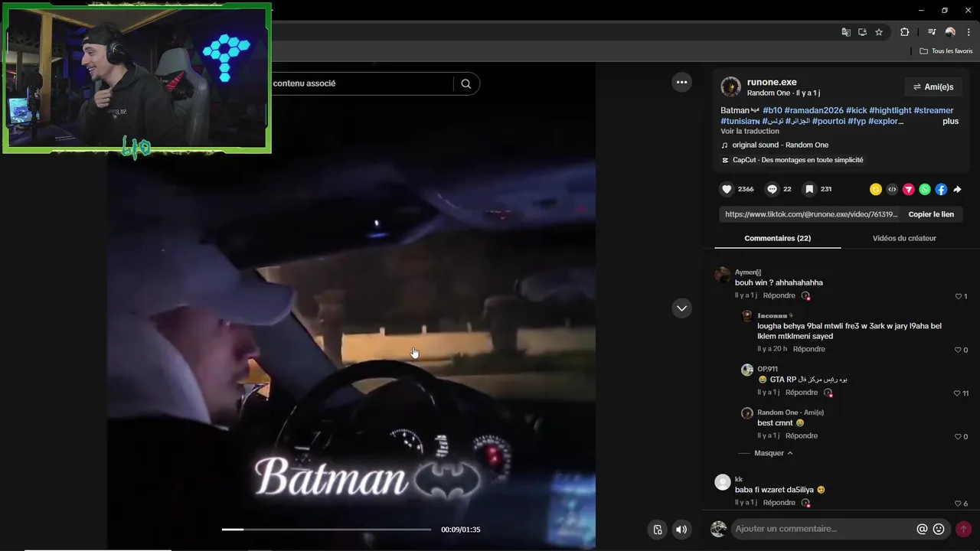The image size is (980, 551).
Task: Open the original sound music note
Action: (x=725, y=145)
